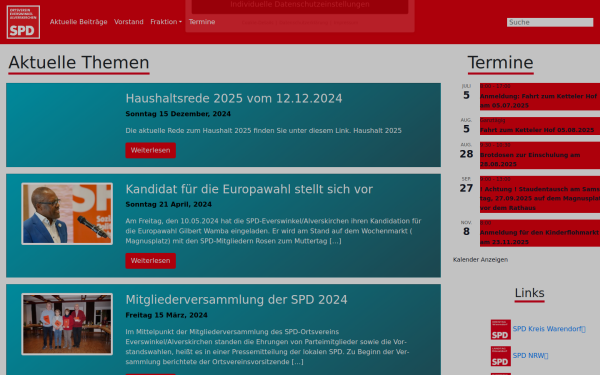Screen dimensions: 600x375
Task: Click the Mitgliederversammlung group photo thumbnail
Action: pyautogui.click(x=67, y=324)
